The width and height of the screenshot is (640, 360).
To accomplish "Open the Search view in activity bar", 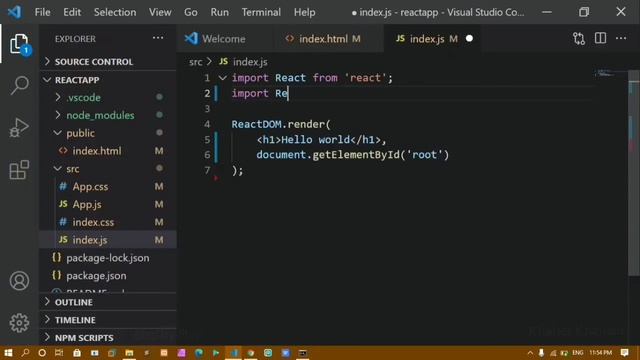I will (19, 86).
